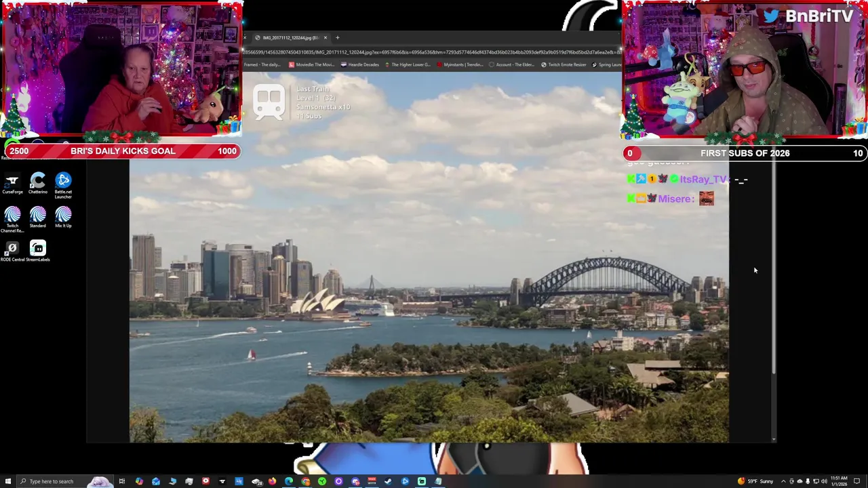Open RODE Central desktop shortcut
Viewport: 868px width, 488px height.
tap(12, 251)
